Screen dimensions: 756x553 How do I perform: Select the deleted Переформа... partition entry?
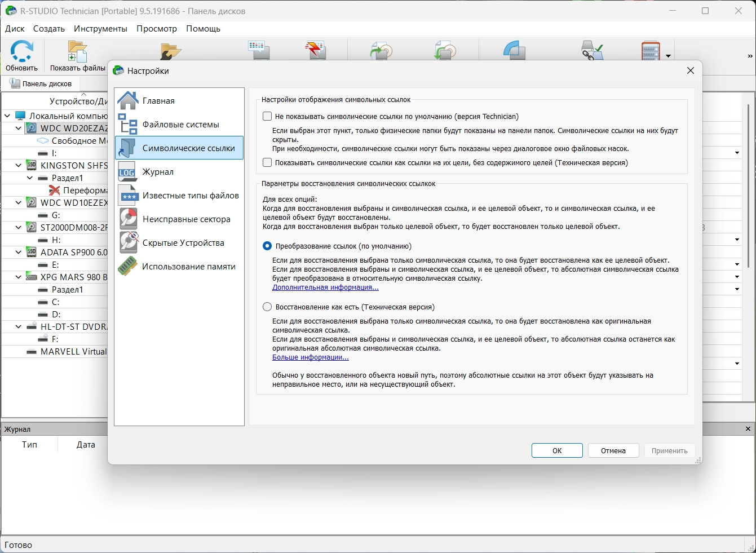click(85, 190)
